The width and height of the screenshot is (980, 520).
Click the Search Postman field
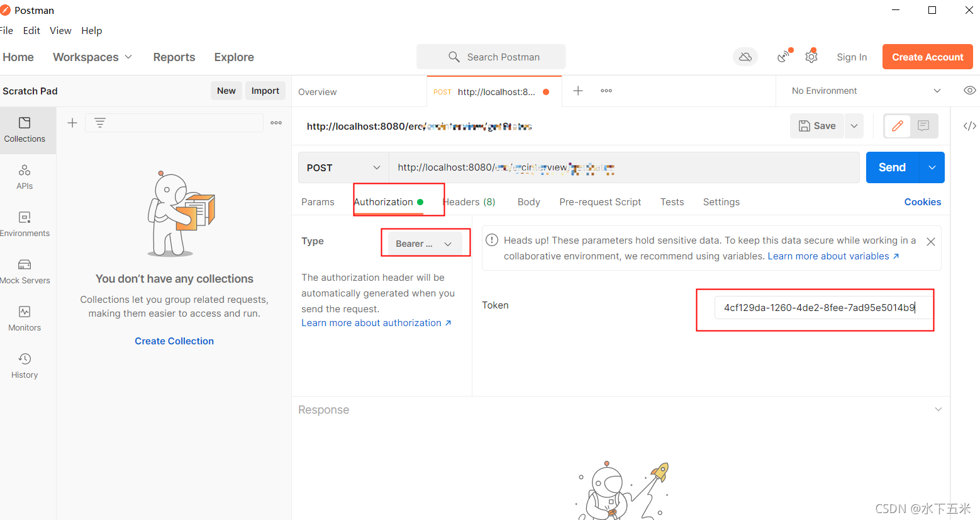pyautogui.click(x=491, y=57)
